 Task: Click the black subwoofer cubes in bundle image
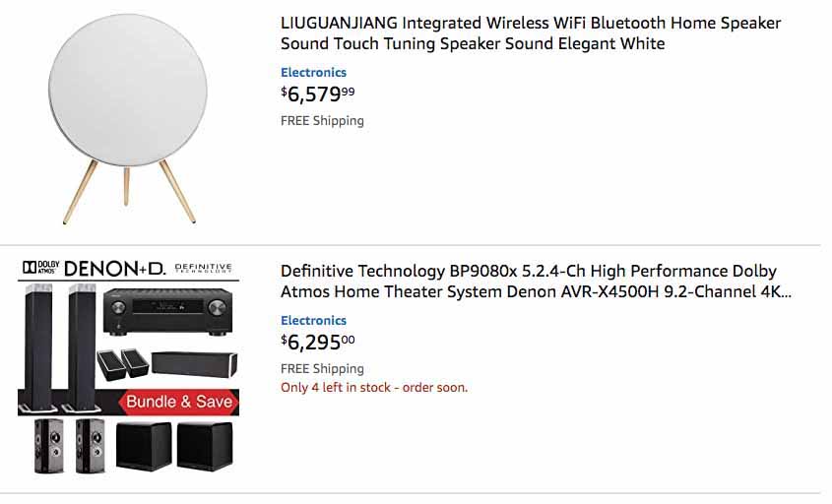click(175, 446)
